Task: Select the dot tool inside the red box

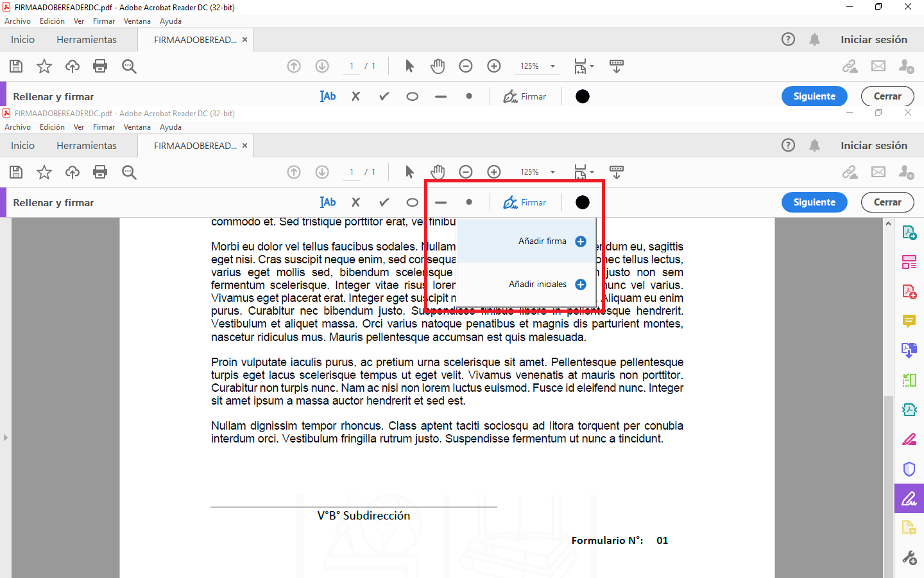Action: 469,202
